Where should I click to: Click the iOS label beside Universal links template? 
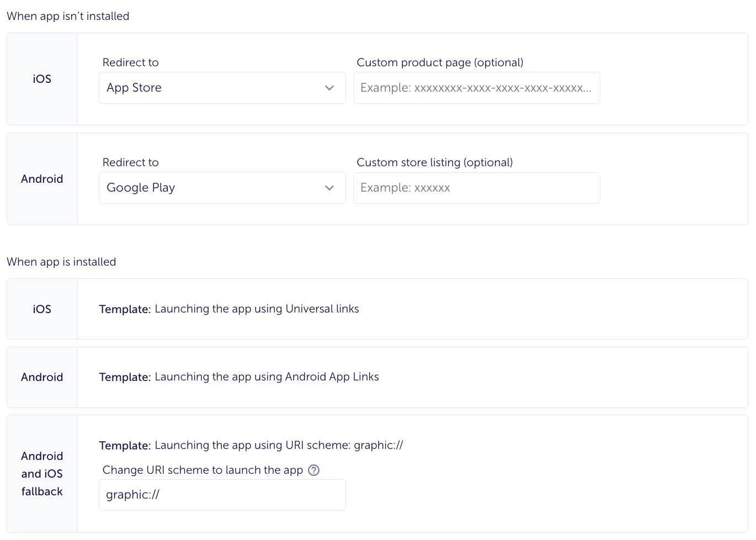(x=42, y=309)
